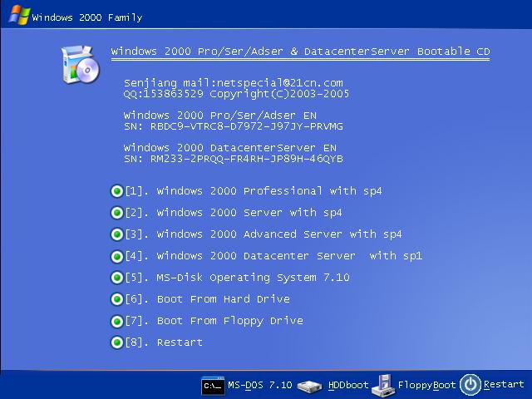Click HDDboot label in bottom bar
This screenshot has width=532, height=399.
348,385
